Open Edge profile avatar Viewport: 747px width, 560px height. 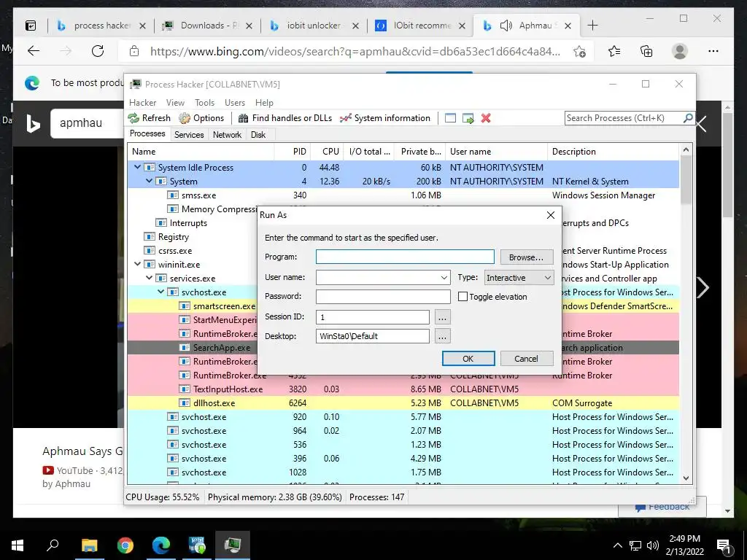(x=680, y=51)
